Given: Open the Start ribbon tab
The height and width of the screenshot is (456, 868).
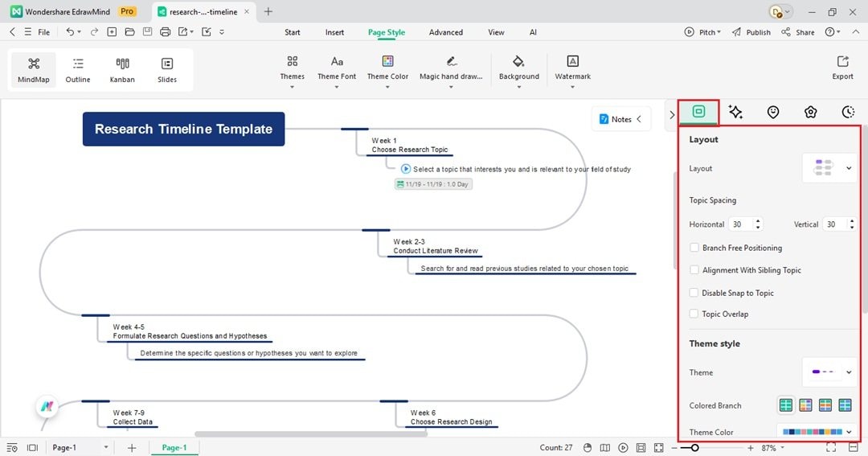Looking at the screenshot, I should (x=293, y=32).
